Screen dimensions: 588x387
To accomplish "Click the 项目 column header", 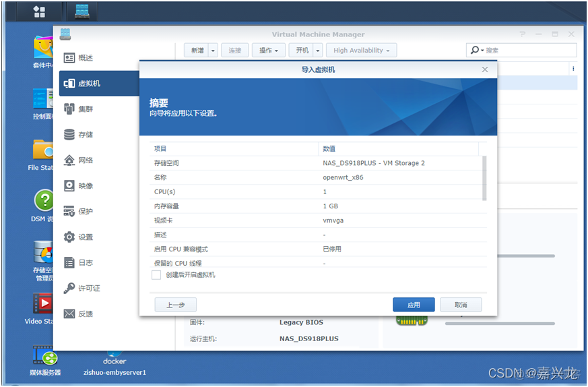I will tap(234, 148).
